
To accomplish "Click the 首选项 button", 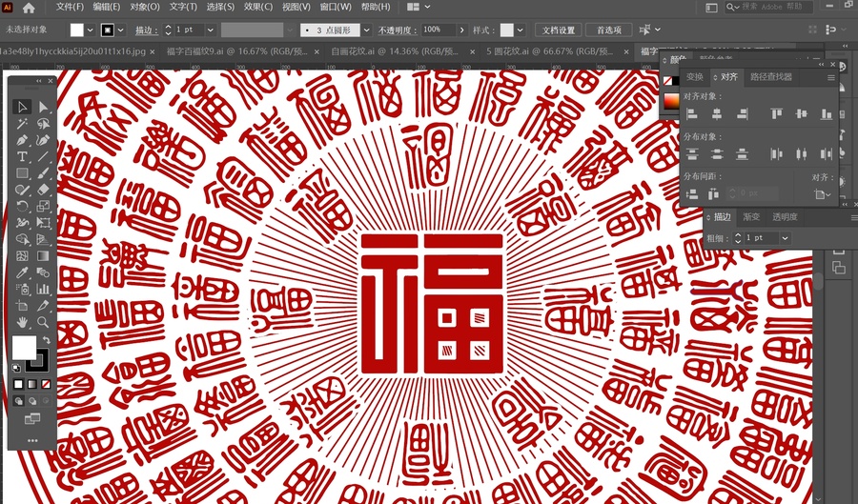I will coord(609,30).
